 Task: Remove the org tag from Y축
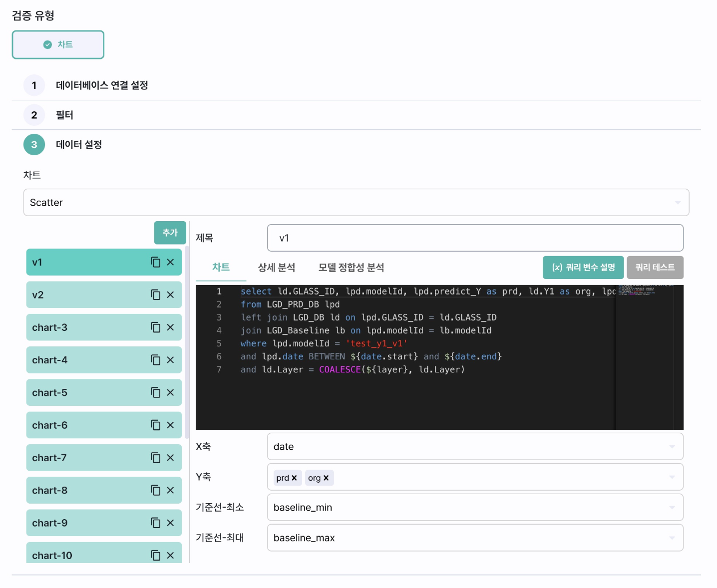tap(326, 478)
